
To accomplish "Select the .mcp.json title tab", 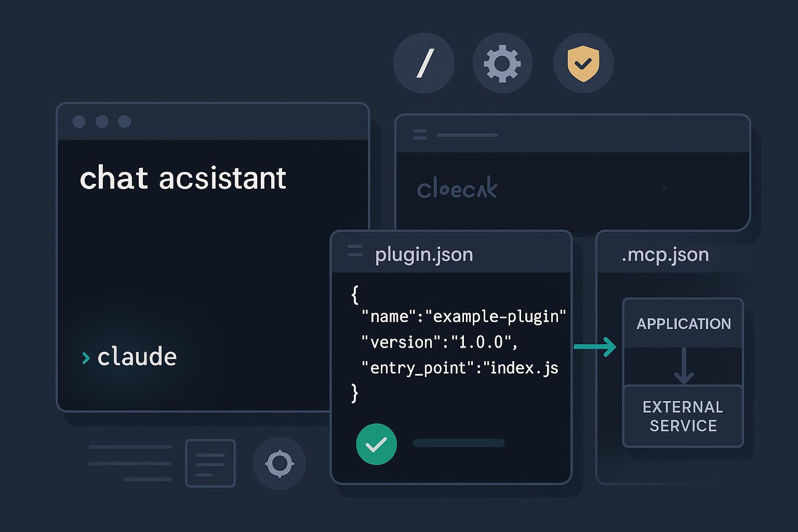I will (665, 255).
